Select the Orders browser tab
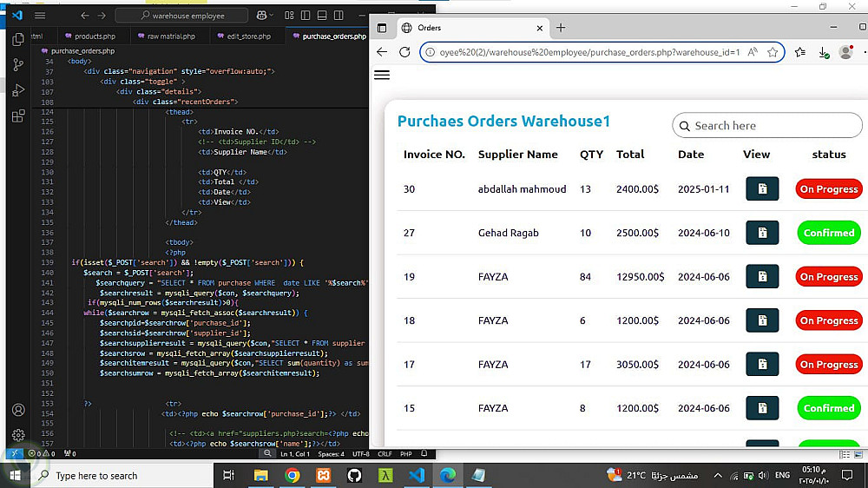This screenshot has width=868, height=488. (470, 28)
